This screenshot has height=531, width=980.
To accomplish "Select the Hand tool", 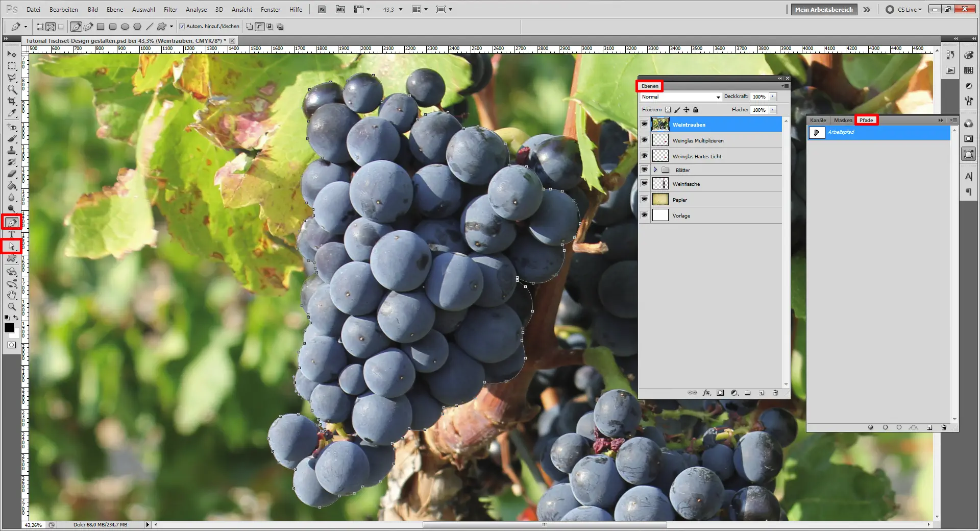I will pos(12,295).
